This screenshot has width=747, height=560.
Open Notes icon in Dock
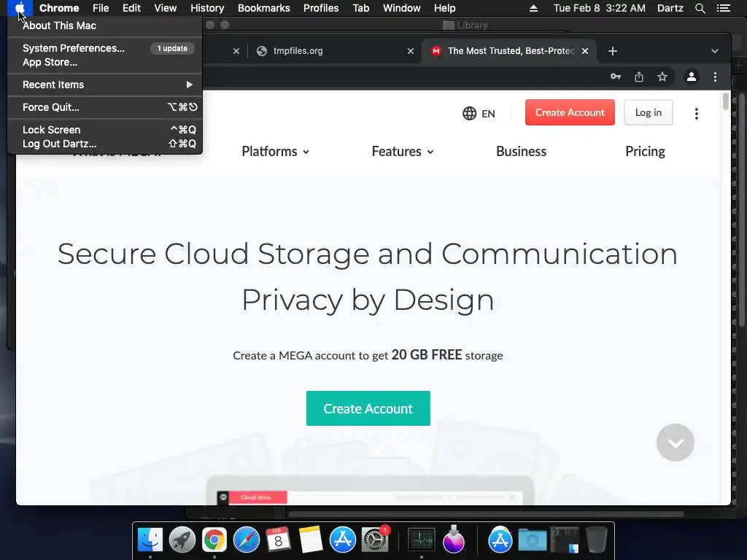click(311, 540)
